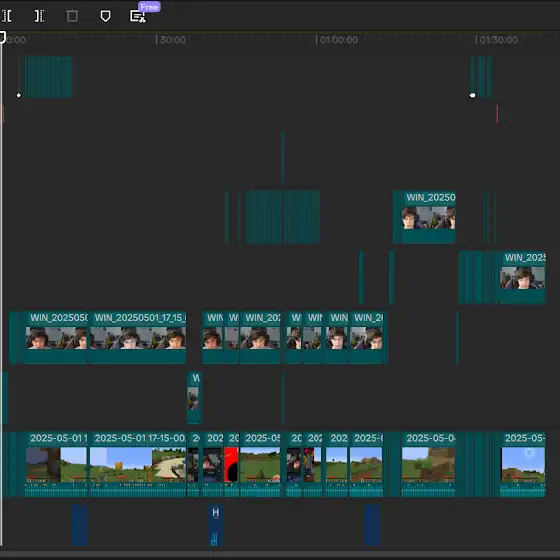This screenshot has height=560, width=560.
Task: Select the red-thumbnail gameplay clip
Action: coord(231,464)
